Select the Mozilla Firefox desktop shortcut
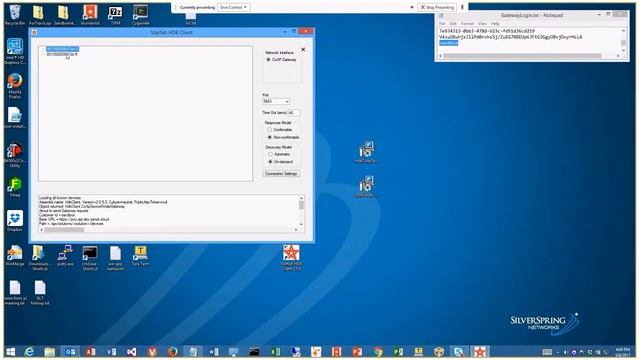 [x=15, y=86]
